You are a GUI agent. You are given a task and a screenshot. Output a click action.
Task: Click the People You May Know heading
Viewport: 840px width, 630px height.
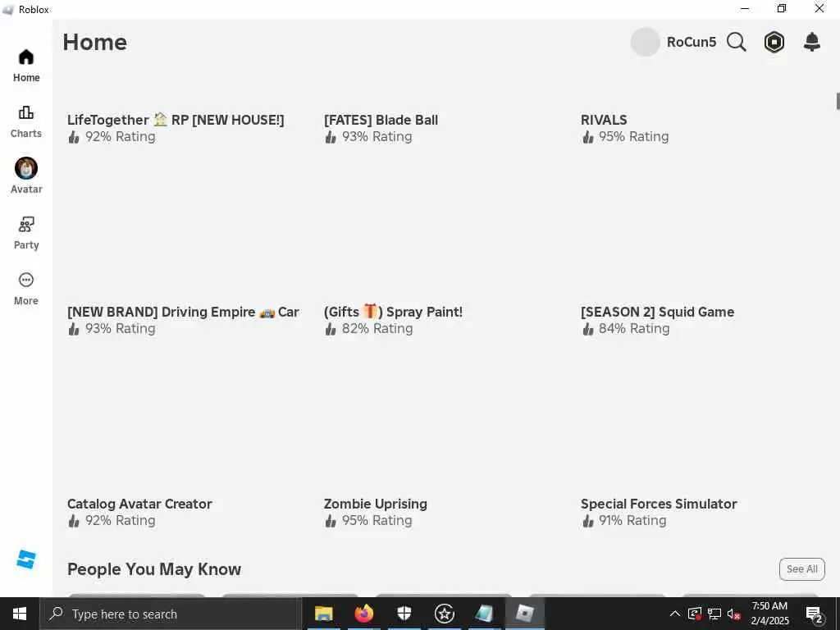point(154,569)
